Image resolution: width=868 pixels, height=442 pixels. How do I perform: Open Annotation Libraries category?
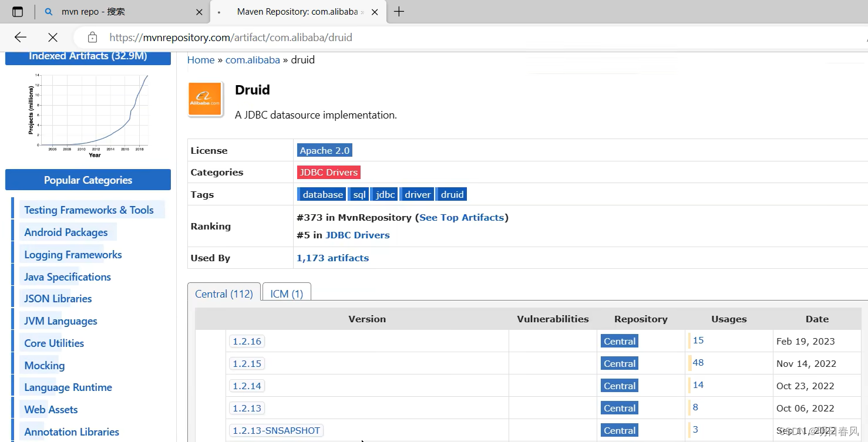tap(72, 432)
